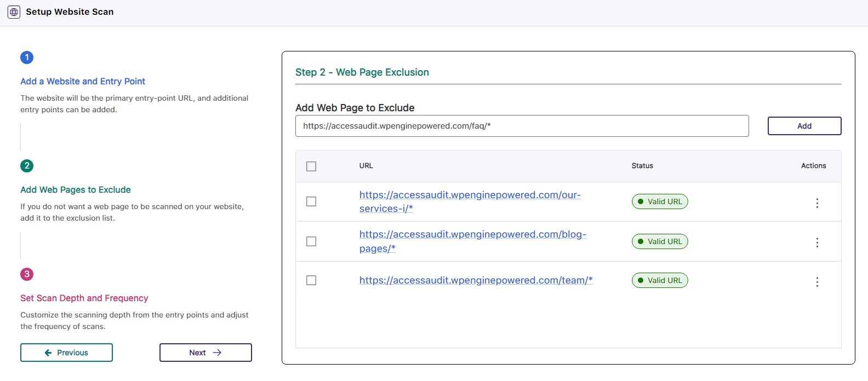
Task: Click the URL column header
Action: (x=366, y=166)
